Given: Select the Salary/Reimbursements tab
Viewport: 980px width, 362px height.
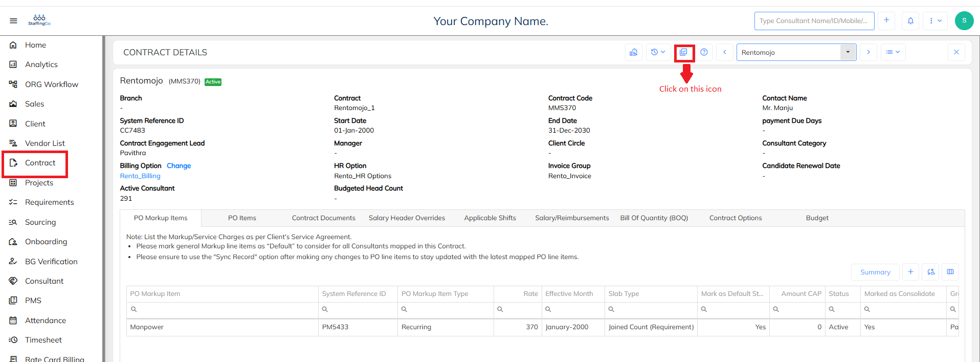Looking at the screenshot, I should pos(572,218).
